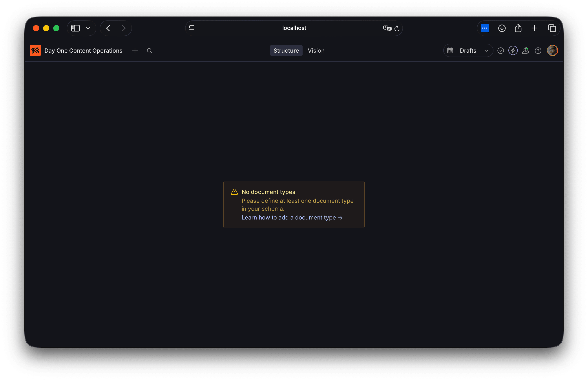Open a new Safari tab with plus

pyautogui.click(x=534, y=28)
